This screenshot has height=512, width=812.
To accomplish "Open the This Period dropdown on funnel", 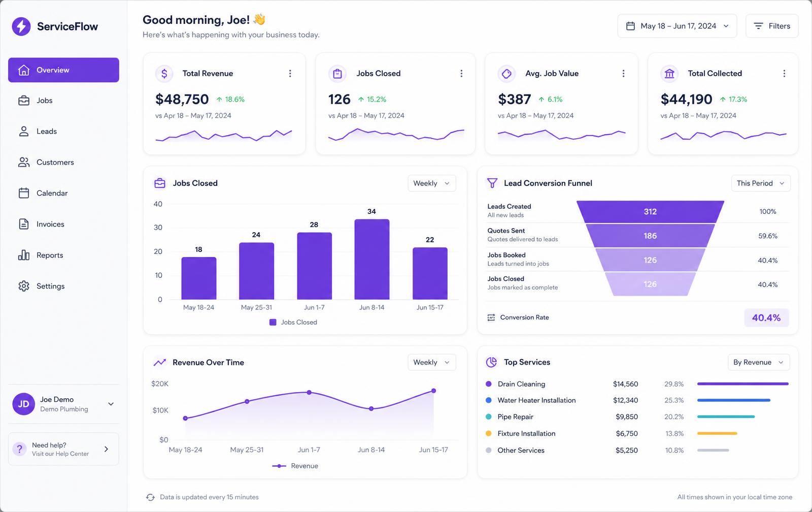I will (761, 183).
